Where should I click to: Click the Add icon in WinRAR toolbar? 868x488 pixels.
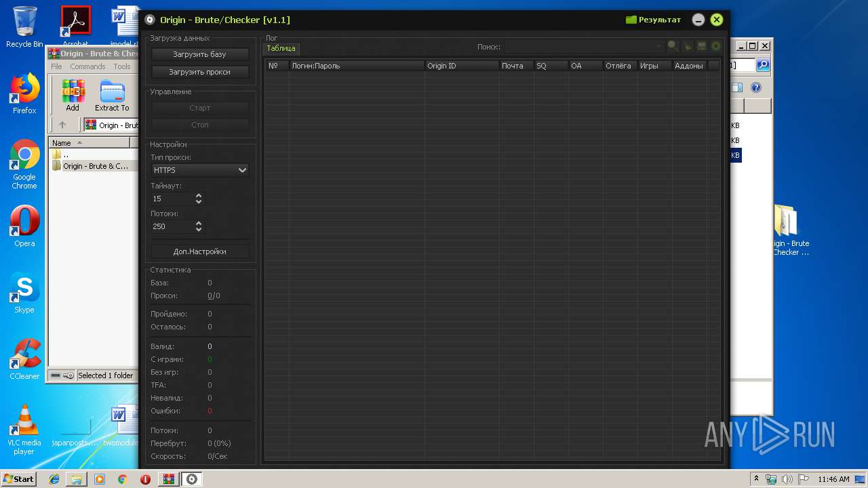point(73,96)
